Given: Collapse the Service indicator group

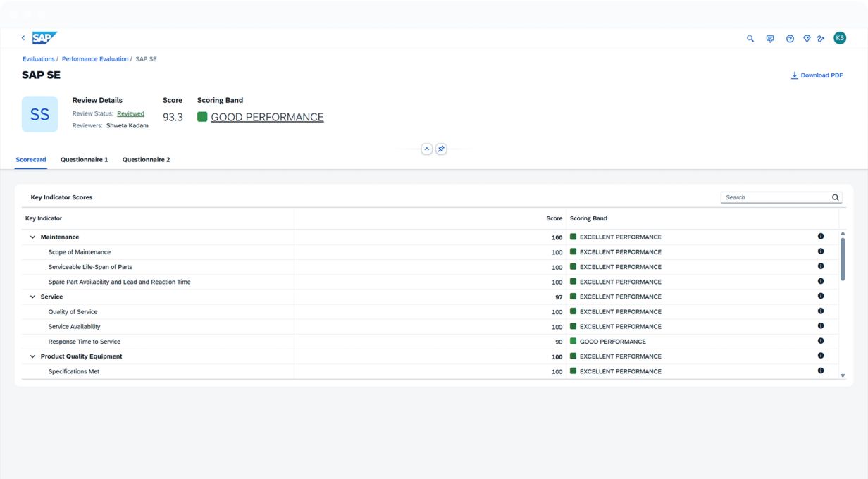Looking at the screenshot, I should click(x=32, y=297).
